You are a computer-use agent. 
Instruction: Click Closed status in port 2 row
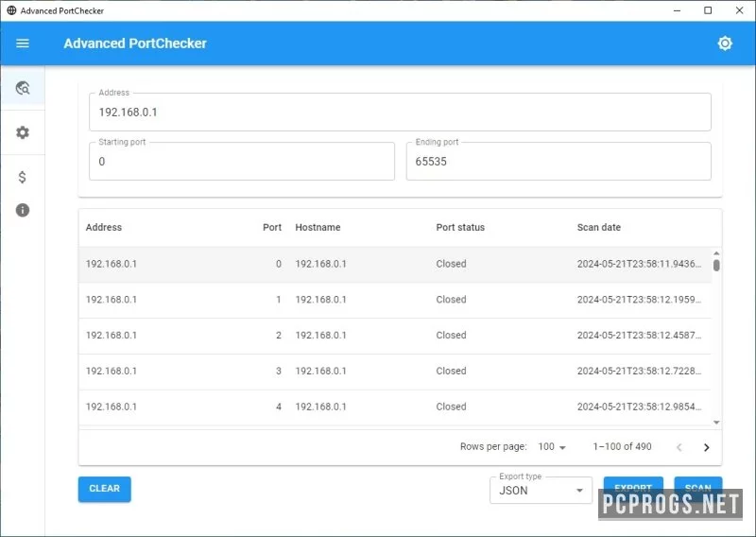[451, 336]
